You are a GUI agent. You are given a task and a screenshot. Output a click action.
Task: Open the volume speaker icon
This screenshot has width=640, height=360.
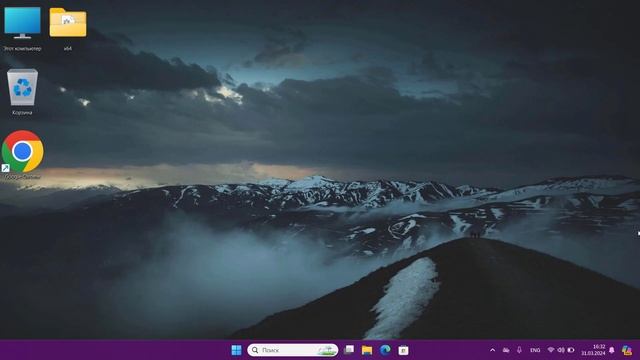click(561, 350)
